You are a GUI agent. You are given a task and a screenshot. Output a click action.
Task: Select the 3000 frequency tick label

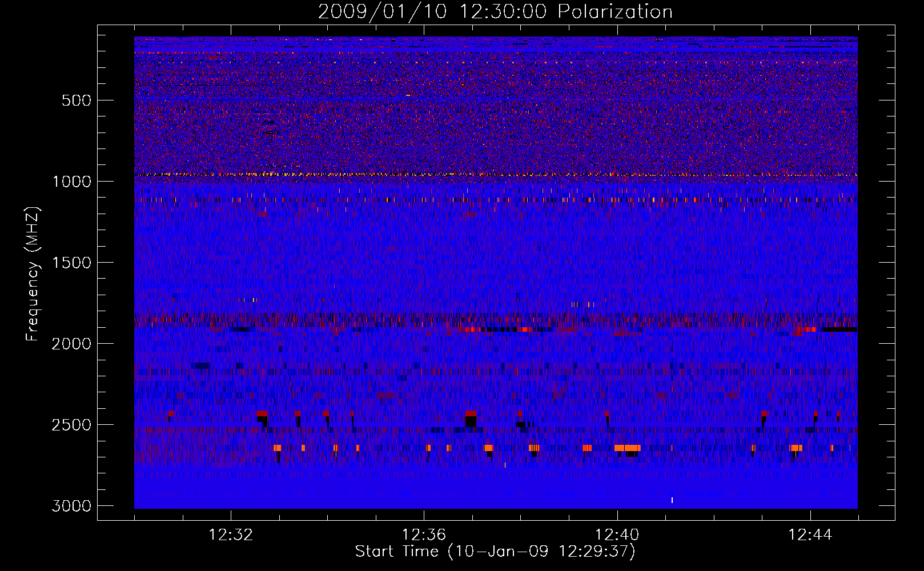click(x=71, y=506)
